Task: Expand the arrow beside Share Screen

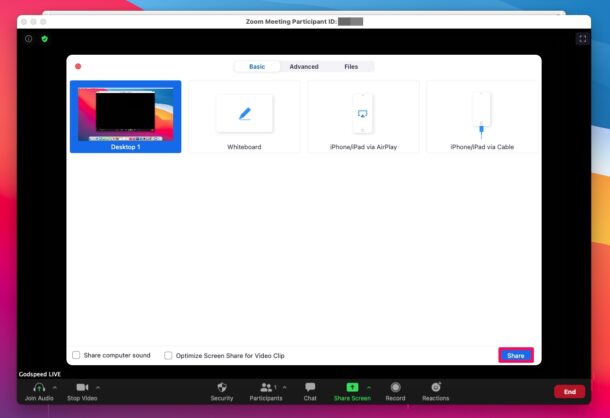Action: [369, 387]
